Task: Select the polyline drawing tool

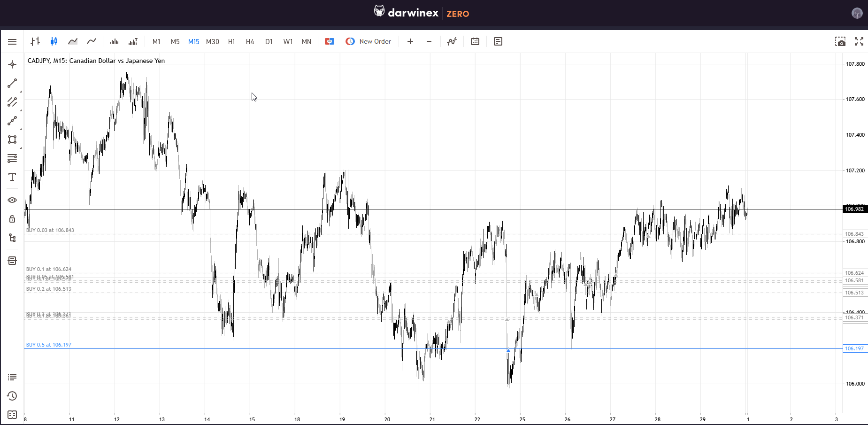Action: [x=12, y=121]
